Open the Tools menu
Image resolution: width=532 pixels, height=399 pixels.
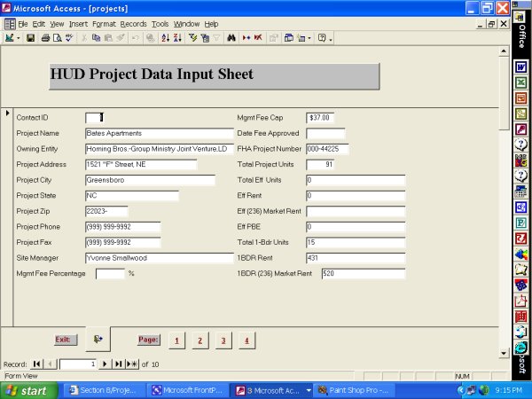160,23
